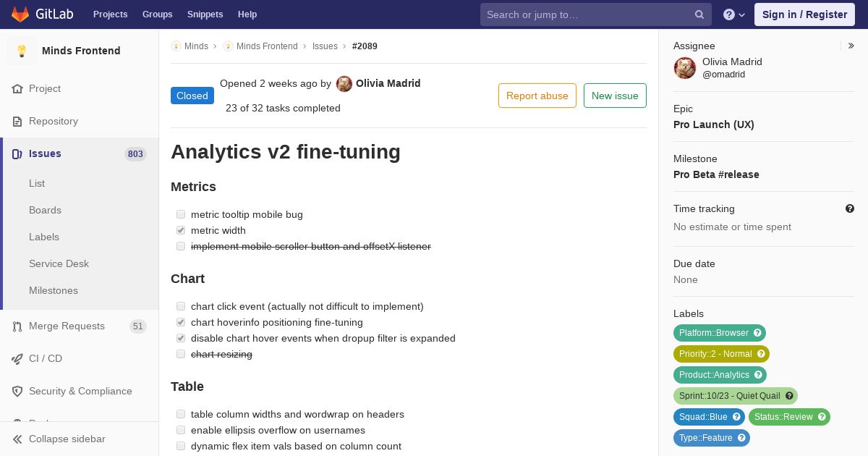Toggle 'dynamic flex item vals' checkbox
Image resolution: width=868 pixels, height=456 pixels.
[x=181, y=447]
